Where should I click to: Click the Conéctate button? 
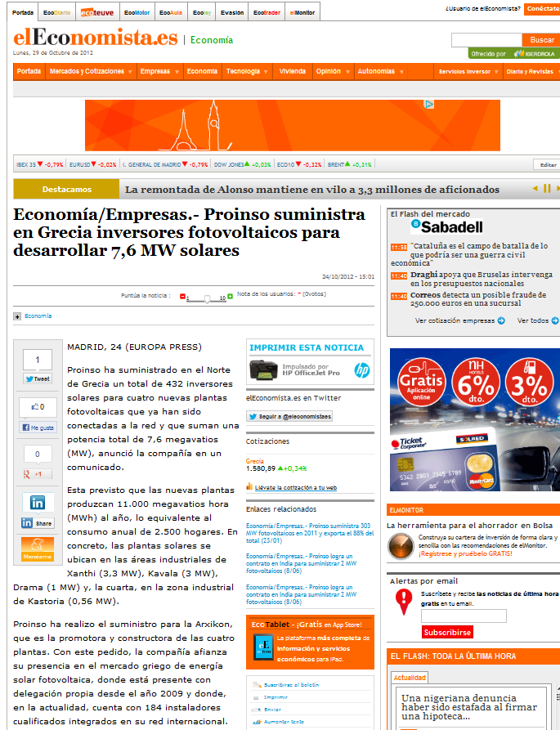click(542, 9)
